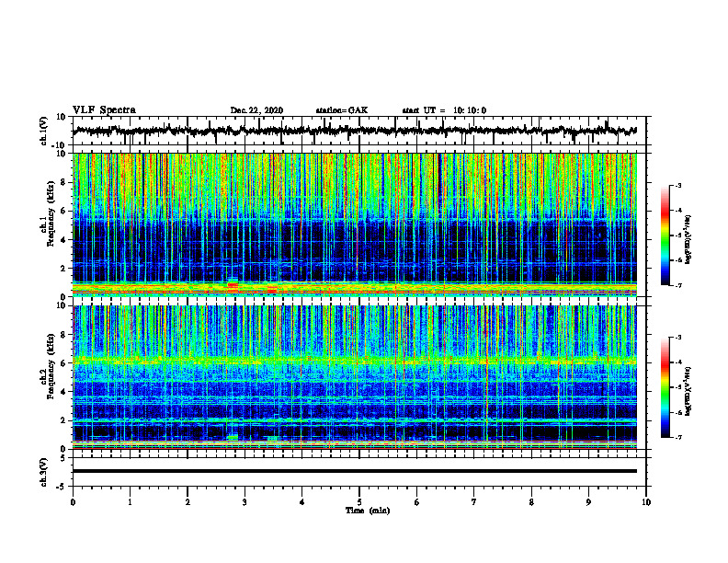
Task: Click the ch.2 spectrogram color bar
Action: coord(665,387)
